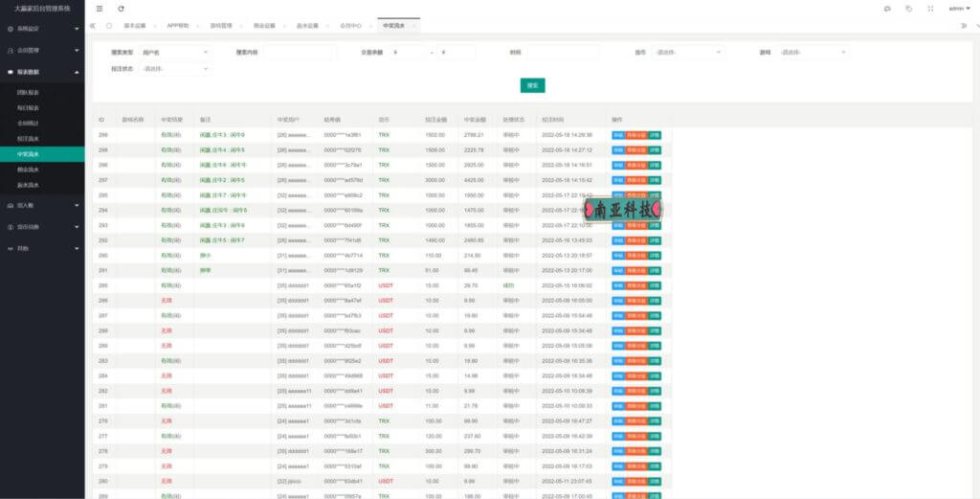Focus the minimum transaction amount field
The width and height of the screenshot is (980, 499).
pyautogui.click(x=409, y=53)
